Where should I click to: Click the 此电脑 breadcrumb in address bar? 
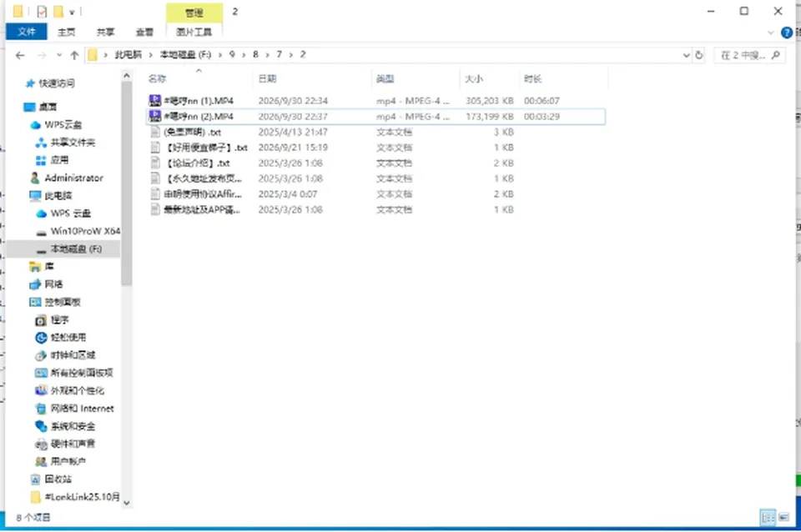click(x=128, y=55)
